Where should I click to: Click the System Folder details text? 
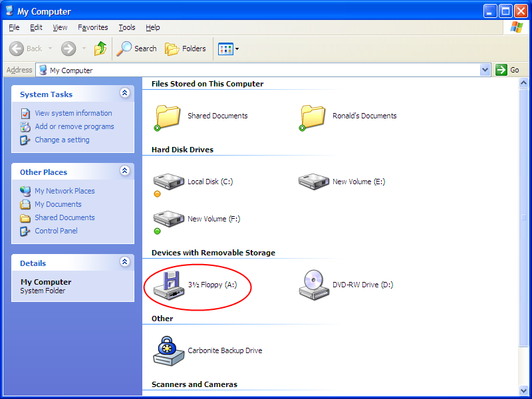coord(43,291)
